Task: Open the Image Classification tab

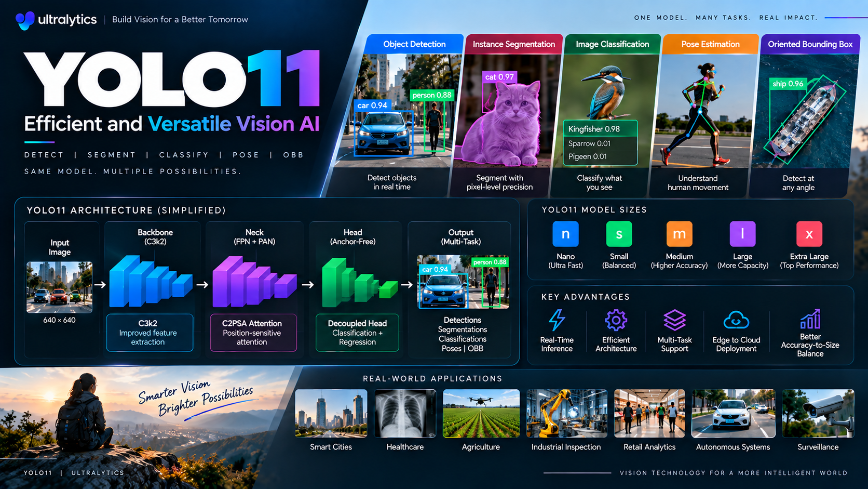Action: (x=613, y=44)
